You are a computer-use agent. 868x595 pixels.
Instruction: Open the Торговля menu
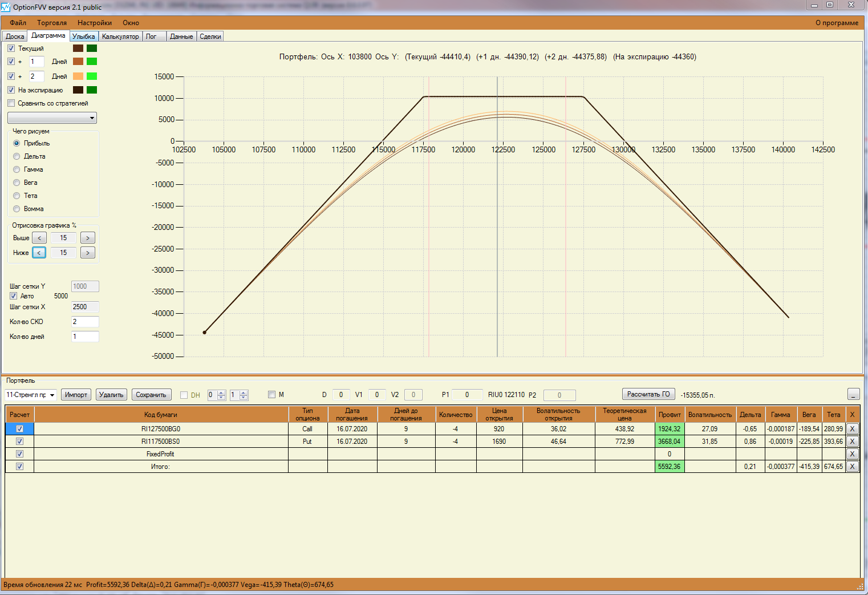52,23
